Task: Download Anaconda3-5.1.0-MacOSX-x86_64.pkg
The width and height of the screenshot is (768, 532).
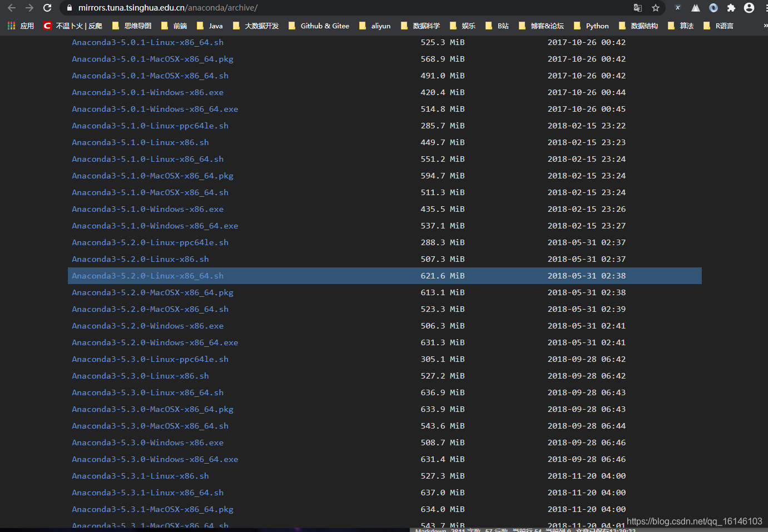Action: pyautogui.click(x=153, y=176)
